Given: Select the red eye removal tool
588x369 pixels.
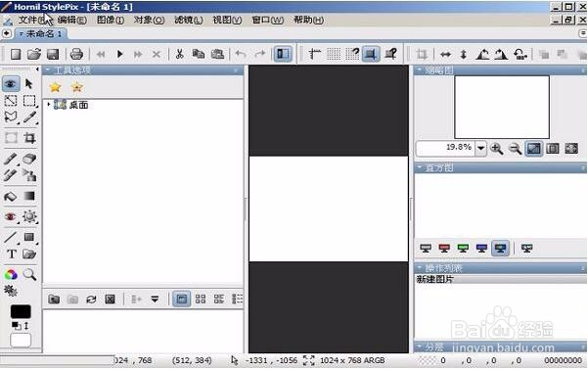Looking at the screenshot, I should pos(11,216).
